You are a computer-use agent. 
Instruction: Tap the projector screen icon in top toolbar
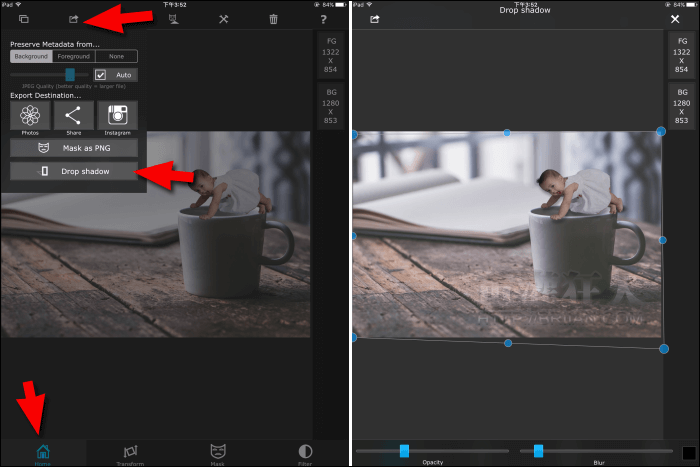174,19
